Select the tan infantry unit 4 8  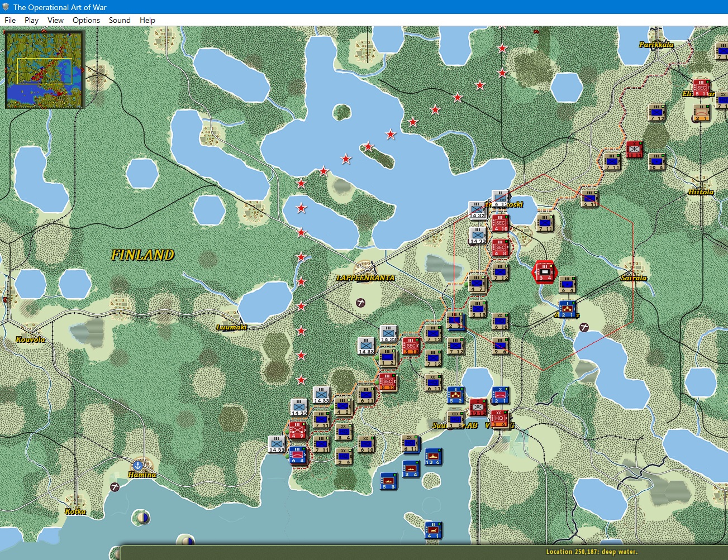pos(343,406)
